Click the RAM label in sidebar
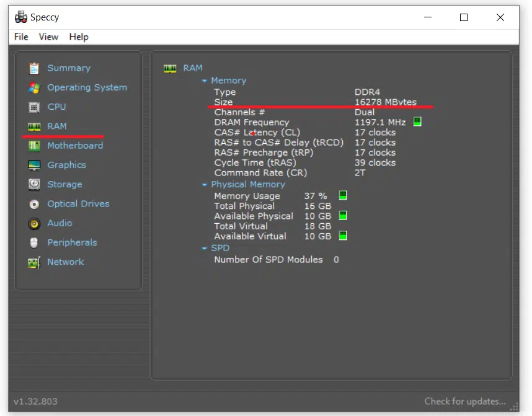Screen dimensions: 532x416 tap(57, 126)
